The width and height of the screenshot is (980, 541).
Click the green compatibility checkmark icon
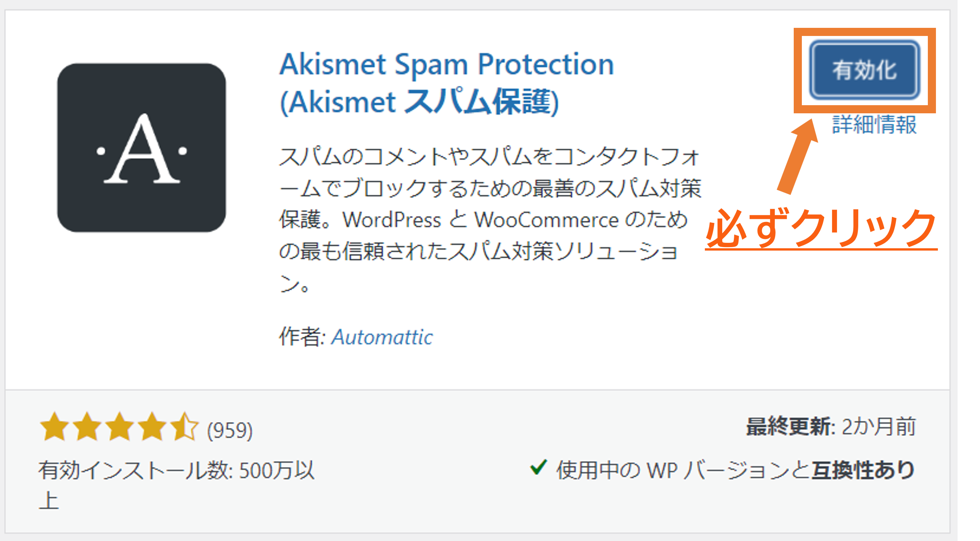click(x=538, y=467)
